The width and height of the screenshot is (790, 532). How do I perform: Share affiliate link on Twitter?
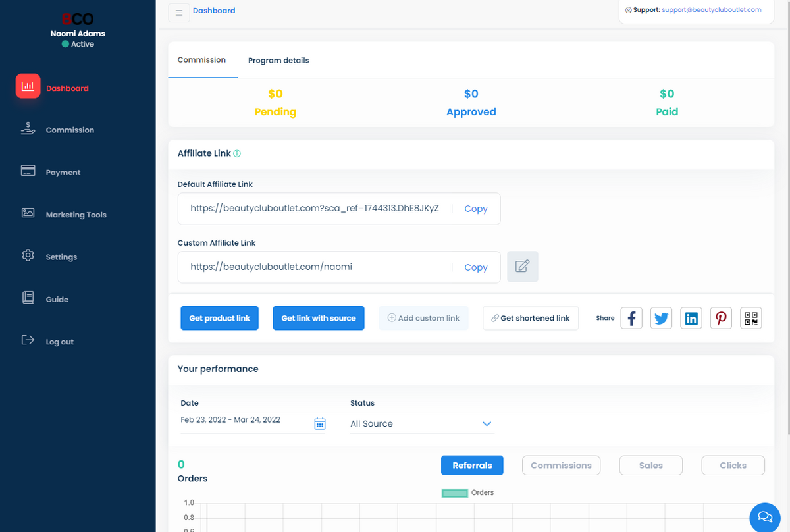pyautogui.click(x=661, y=318)
